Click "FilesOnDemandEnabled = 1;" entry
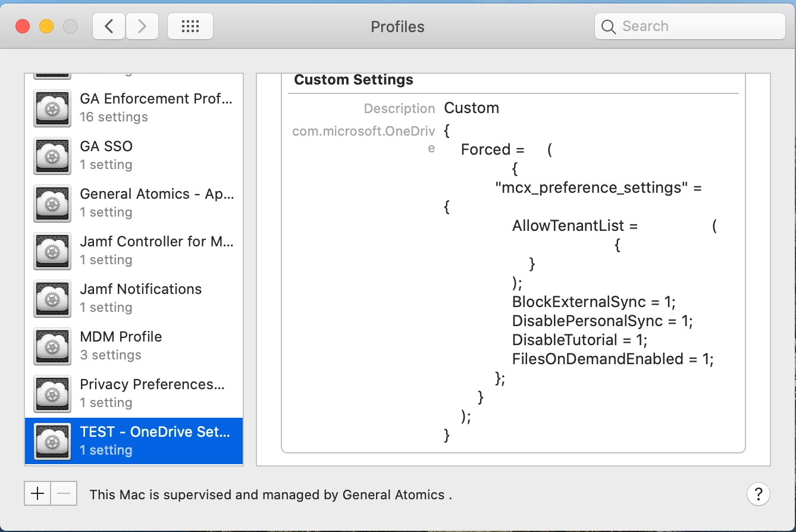This screenshot has width=796, height=532. 613,359
